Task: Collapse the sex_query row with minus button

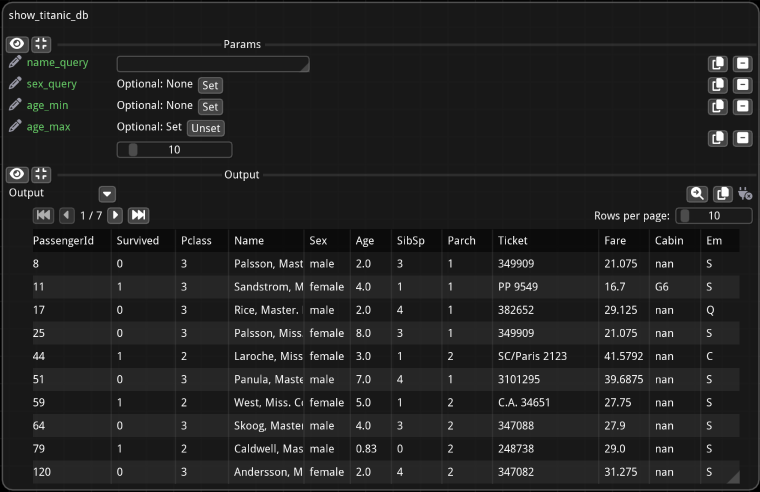Action: pyautogui.click(x=742, y=85)
